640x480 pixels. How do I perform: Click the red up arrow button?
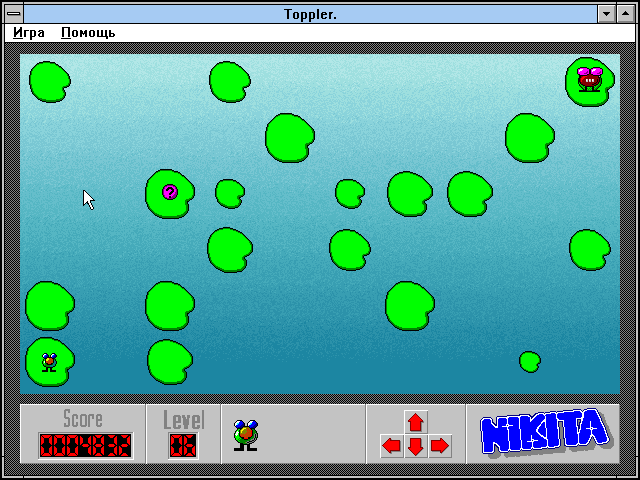pyautogui.click(x=416, y=422)
